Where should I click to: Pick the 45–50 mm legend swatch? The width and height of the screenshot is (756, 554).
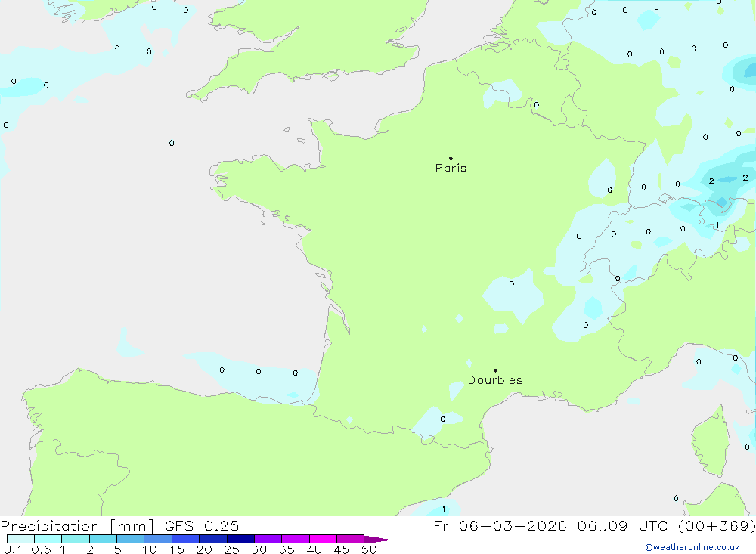[x=351, y=539]
